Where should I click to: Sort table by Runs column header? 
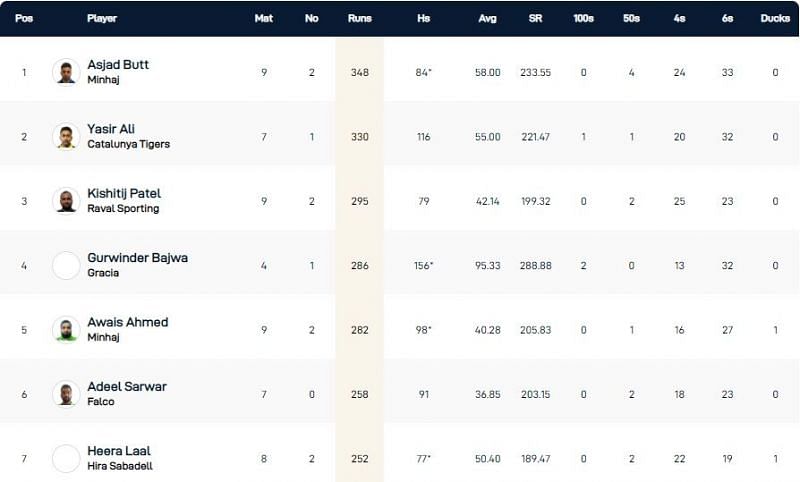(x=360, y=18)
